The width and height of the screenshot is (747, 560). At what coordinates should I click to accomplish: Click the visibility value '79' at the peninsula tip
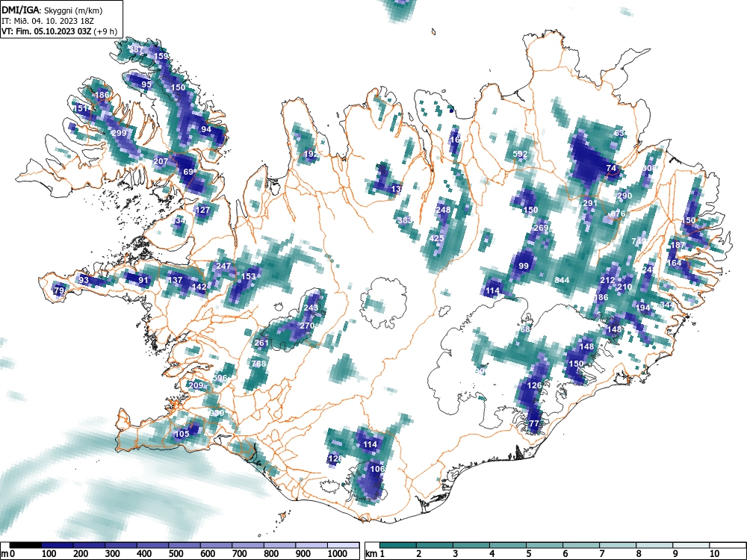coord(59,290)
